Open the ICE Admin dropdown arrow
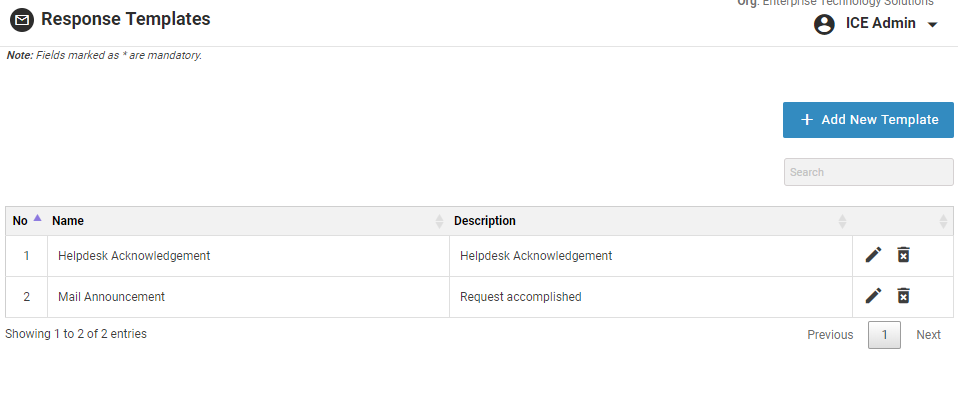The width and height of the screenshot is (958, 403). tap(932, 25)
